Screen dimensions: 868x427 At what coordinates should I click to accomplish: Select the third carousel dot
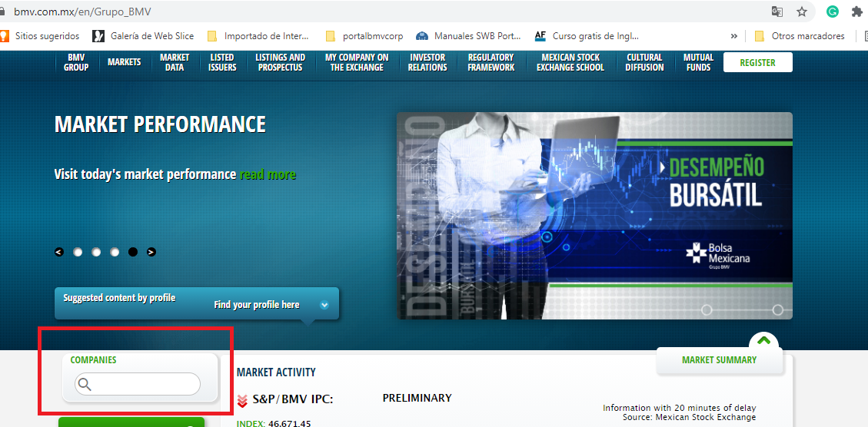(115, 252)
